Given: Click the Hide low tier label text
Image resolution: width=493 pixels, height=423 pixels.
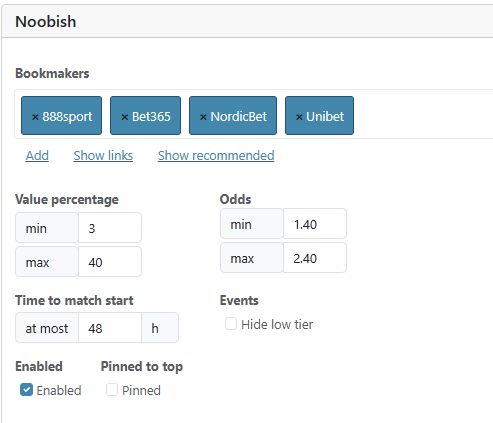Looking at the screenshot, I should pyautogui.click(x=277, y=324).
